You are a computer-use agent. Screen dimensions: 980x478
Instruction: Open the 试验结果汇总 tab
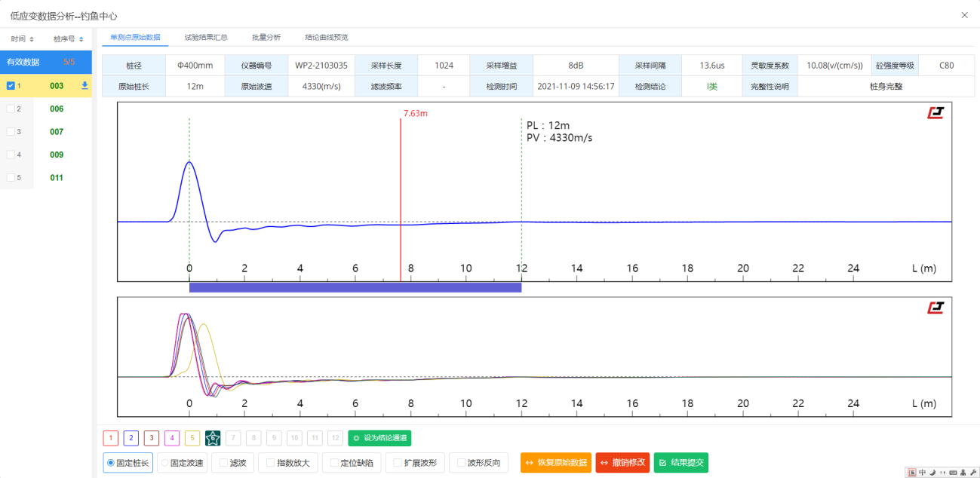click(206, 37)
